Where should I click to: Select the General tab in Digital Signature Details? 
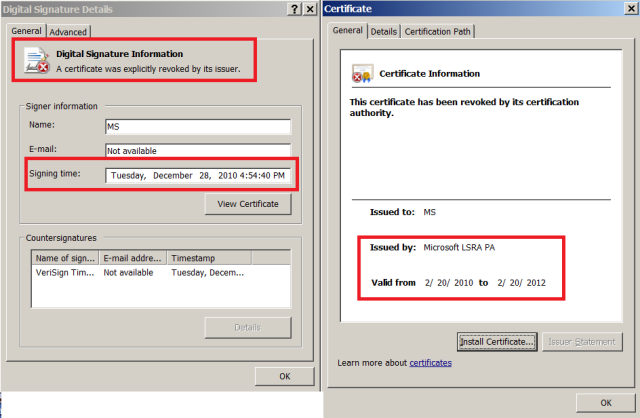[x=27, y=31]
